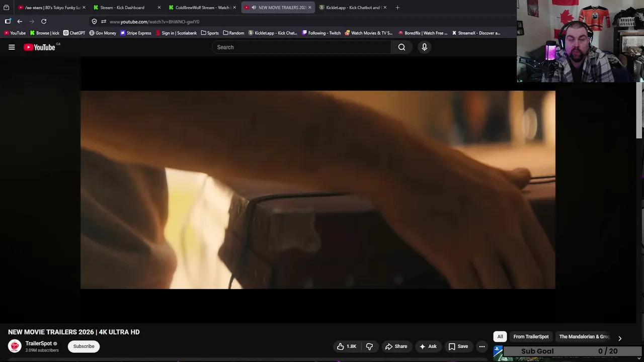Go forward in browser history

tap(32, 22)
